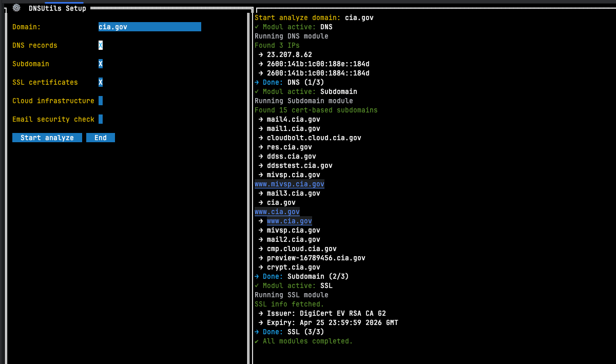Select the crypt.cia.gov subdomain entry

294,267
